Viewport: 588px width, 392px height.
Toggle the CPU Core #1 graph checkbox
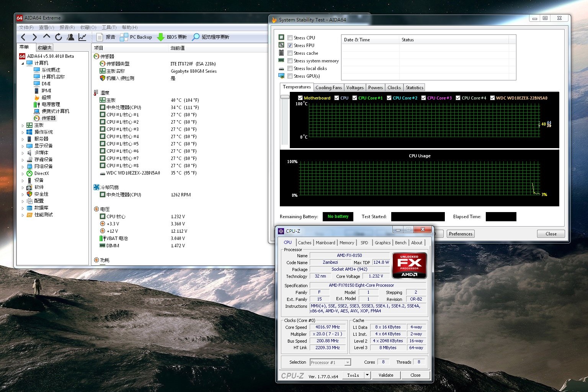pos(354,98)
